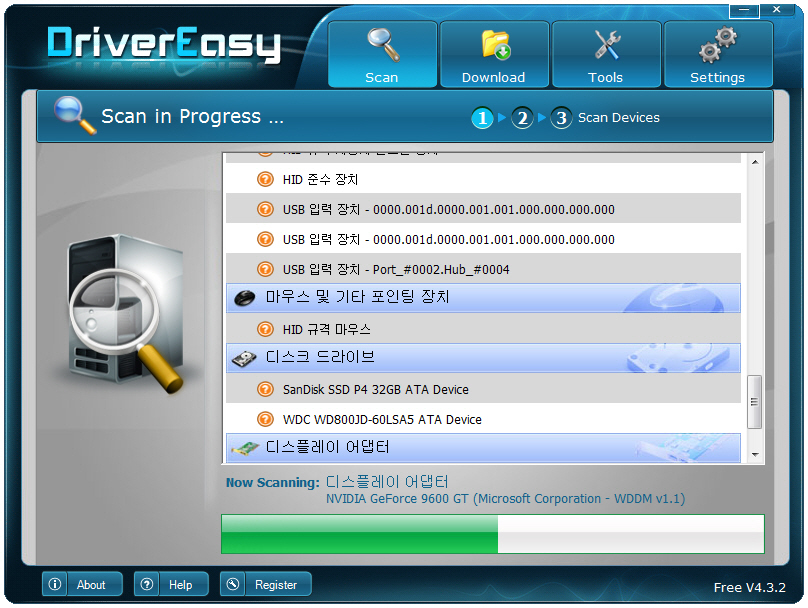Open the Scan tab
Screen dimensions: 808x608
[x=382, y=54]
